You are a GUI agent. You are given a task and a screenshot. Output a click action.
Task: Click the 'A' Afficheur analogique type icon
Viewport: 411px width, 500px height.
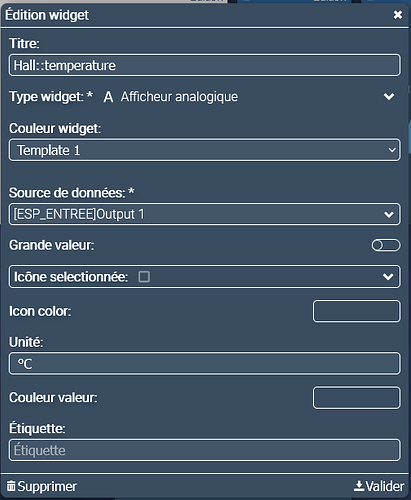(x=108, y=97)
